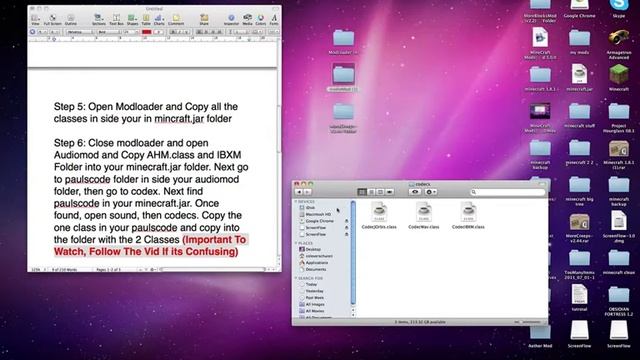Select the Minecraft grass block app icon

pyautogui.click(x=619, y=78)
